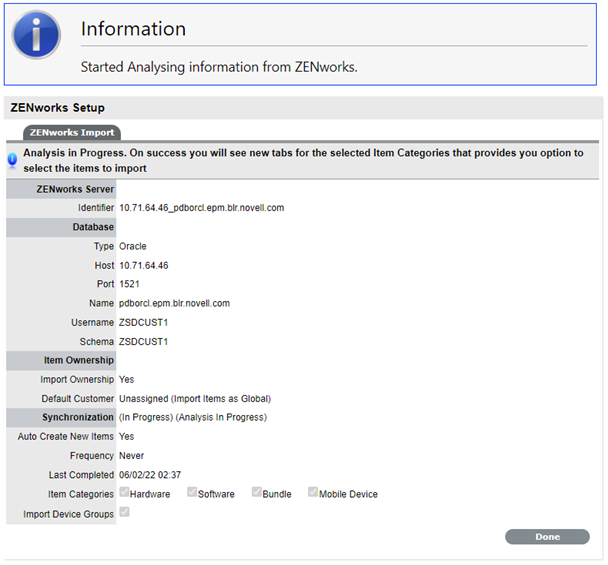Screen dimensions: 608x565
Task: Click the Started Analysing information from ZENworks message
Action: tap(219, 67)
